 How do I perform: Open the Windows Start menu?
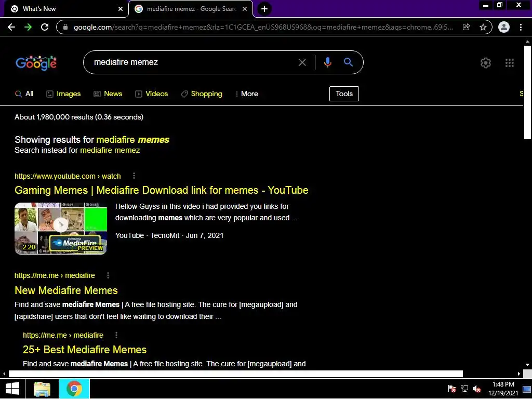tap(12, 389)
